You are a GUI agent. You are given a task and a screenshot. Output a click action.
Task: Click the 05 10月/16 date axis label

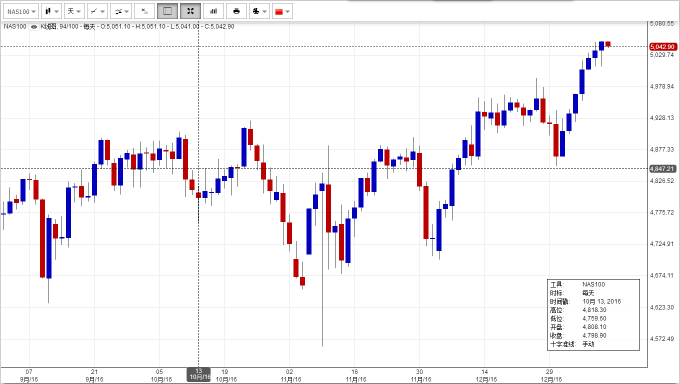point(160,376)
